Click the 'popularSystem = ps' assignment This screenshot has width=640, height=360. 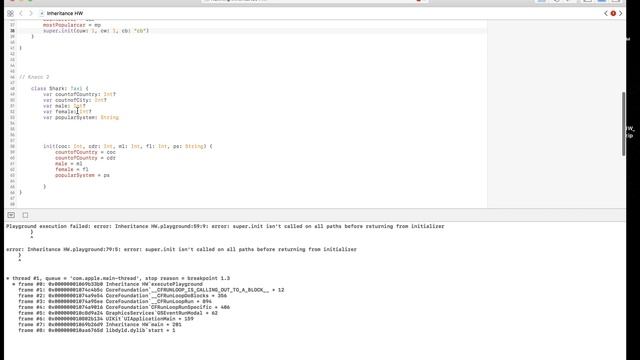[x=82, y=175]
